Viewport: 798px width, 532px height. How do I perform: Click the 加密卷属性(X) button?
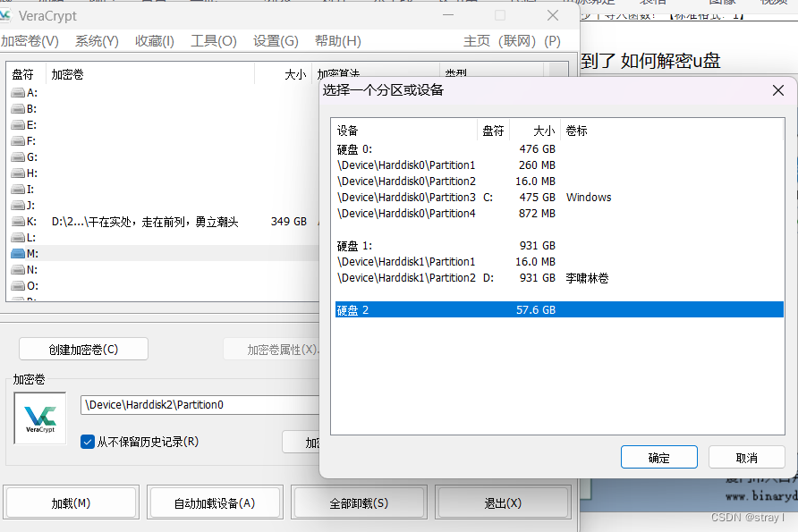pos(271,350)
